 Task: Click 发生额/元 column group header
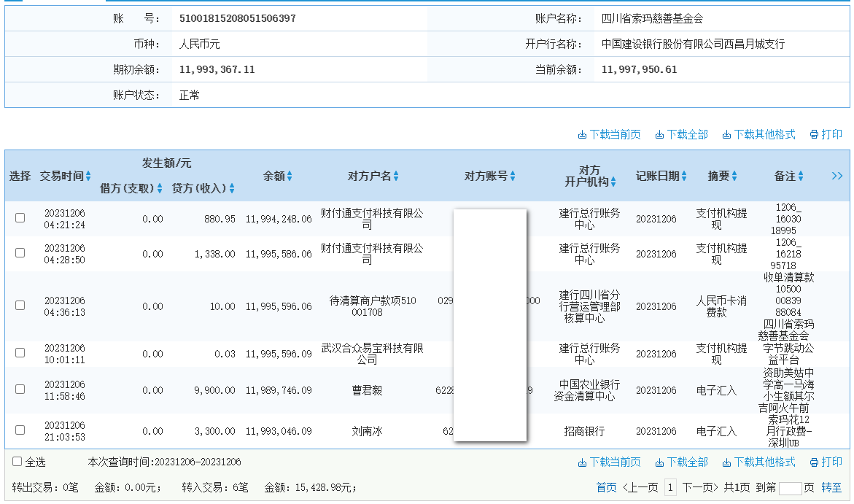[x=166, y=163]
